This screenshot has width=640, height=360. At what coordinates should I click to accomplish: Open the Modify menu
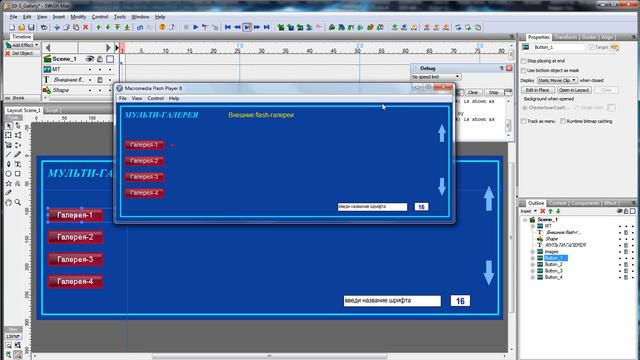click(78, 17)
